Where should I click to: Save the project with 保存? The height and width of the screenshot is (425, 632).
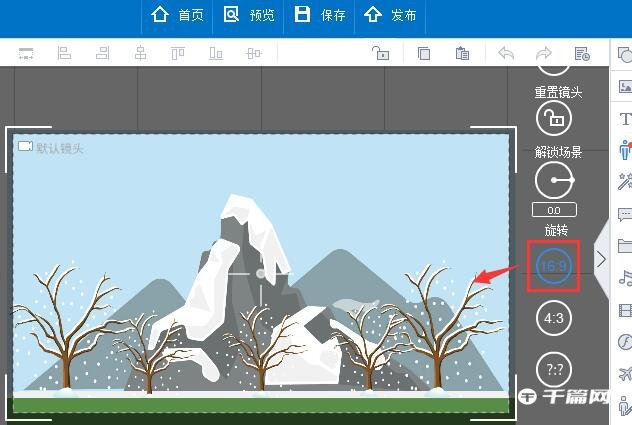(x=320, y=15)
